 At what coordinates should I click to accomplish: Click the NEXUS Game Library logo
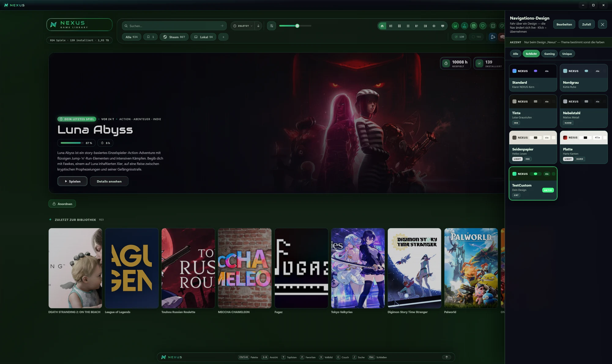pos(79,24)
